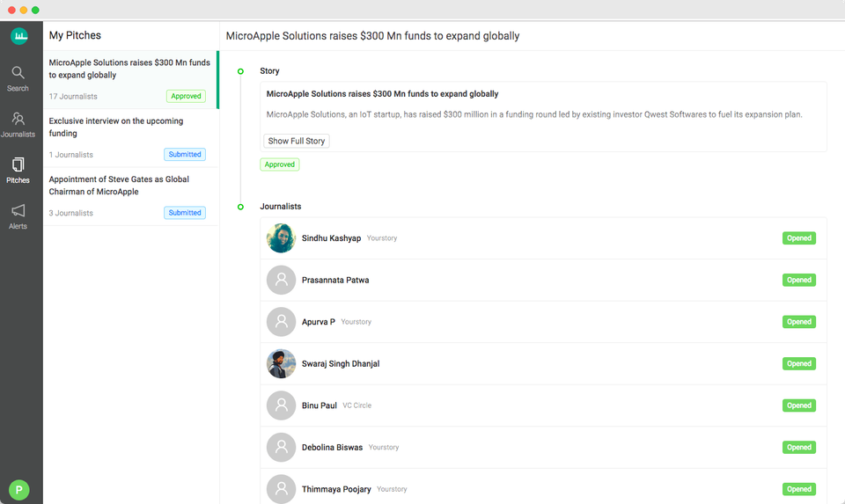845x504 pixels.
Task: Click Swaraj Singh Dhanjal's profile photo
Action: pos(281,363)
